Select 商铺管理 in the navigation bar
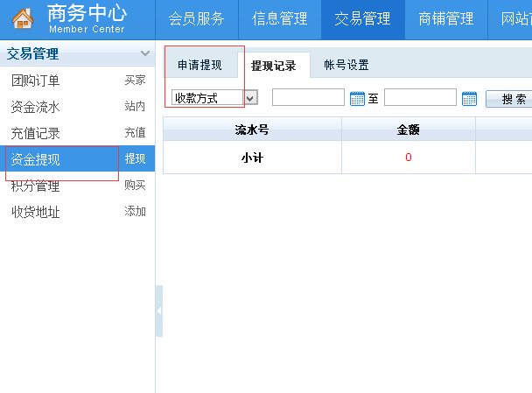This screenshot has height=393, width=532. tap(446, 19)
